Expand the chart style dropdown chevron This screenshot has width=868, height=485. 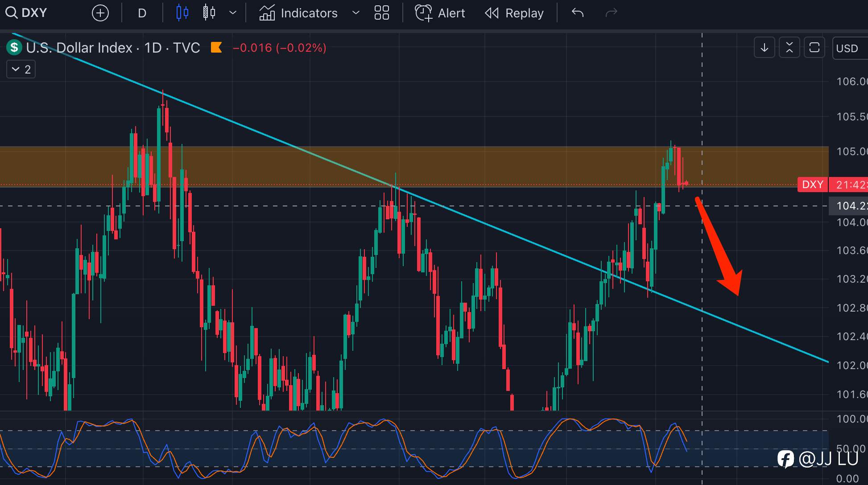tap(233, 12)
